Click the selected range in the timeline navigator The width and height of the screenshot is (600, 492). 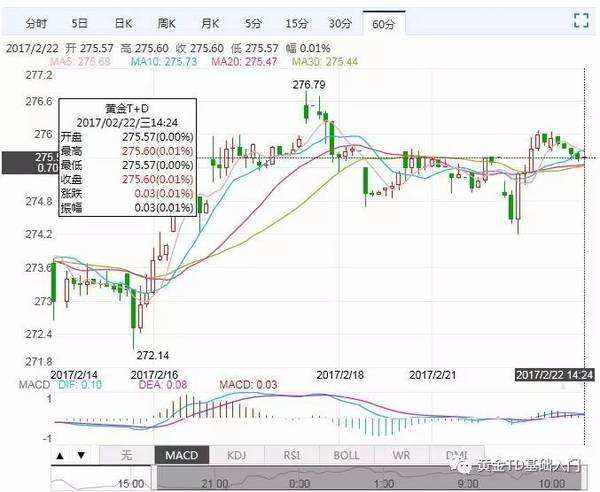369,477
